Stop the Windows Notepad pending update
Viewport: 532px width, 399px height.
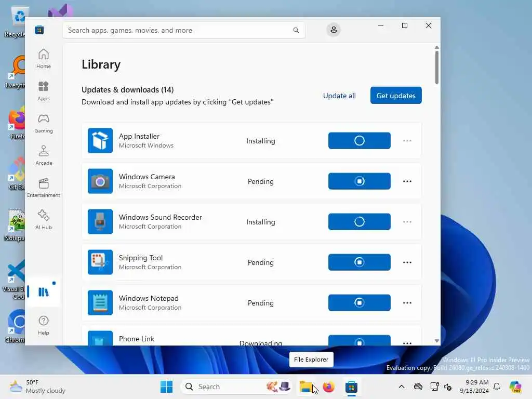pyautogui.click(x=360, y=303)
